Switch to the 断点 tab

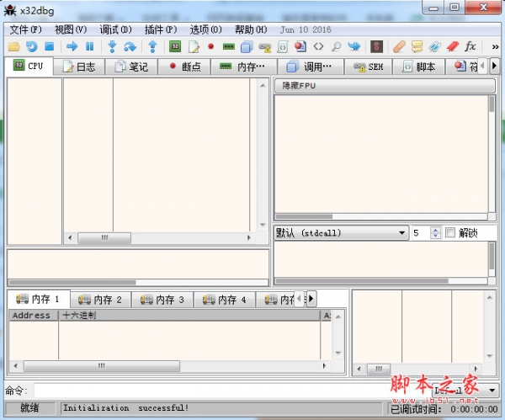pos(184,66)
